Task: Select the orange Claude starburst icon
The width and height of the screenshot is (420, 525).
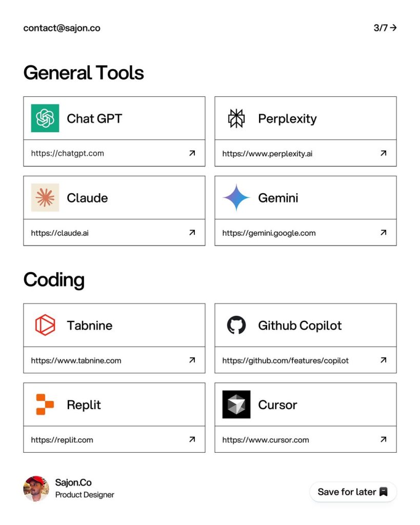Action: pos(45,197)
